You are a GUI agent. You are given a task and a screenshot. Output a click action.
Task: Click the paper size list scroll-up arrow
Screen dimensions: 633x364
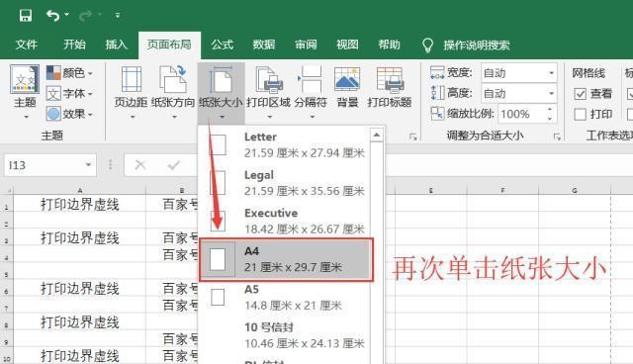click(376, 135)
